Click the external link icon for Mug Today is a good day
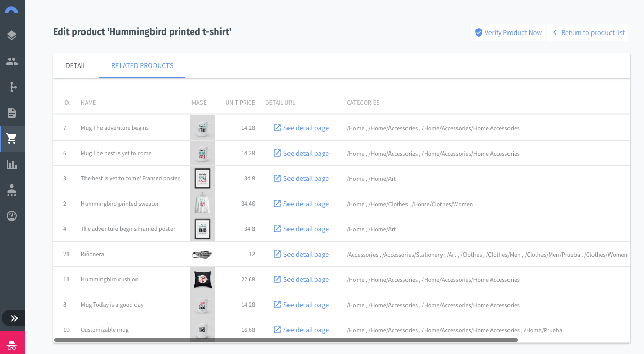Viewport: 644px width, 354px height. coord(277,305)
